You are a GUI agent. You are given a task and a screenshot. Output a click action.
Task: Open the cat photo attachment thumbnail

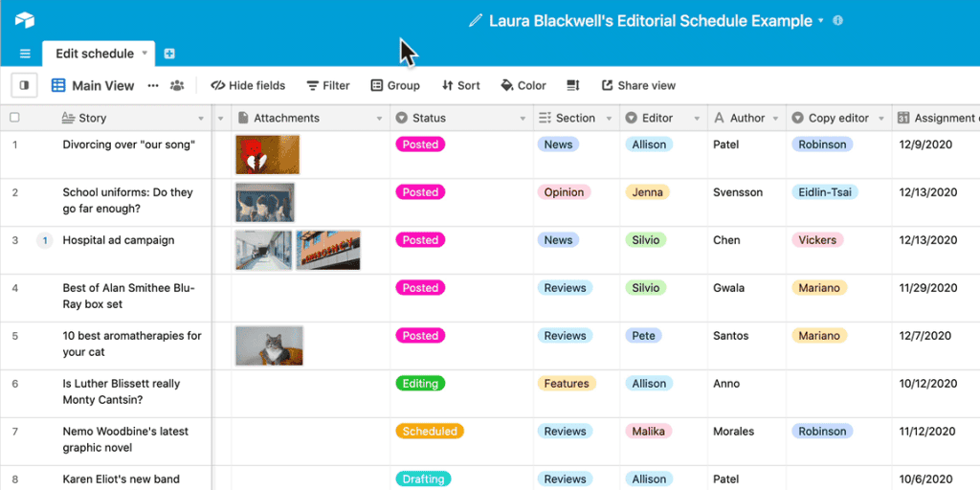[x=269, y=345]
